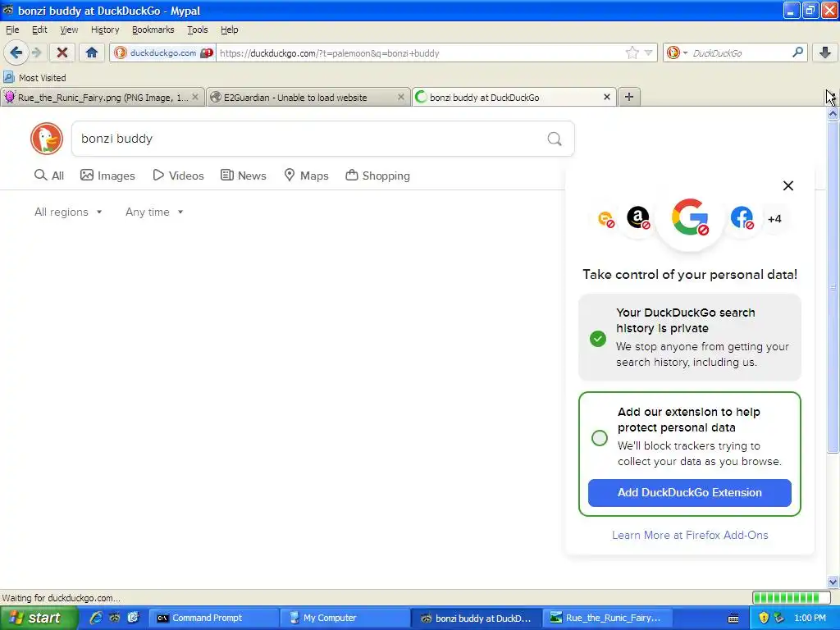The width and height of the screenshot is (840, 630).
Task: Click the Forward arrow button
Action: [x=36, y=52]
